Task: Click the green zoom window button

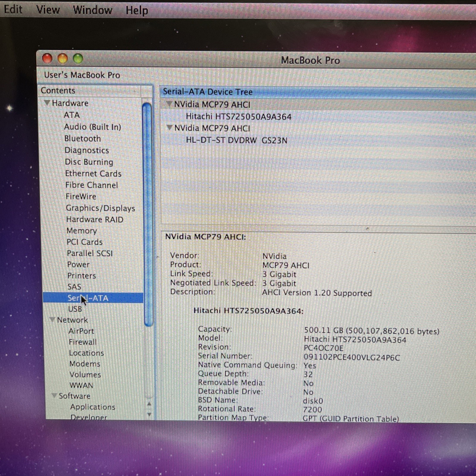Action: 78,59
